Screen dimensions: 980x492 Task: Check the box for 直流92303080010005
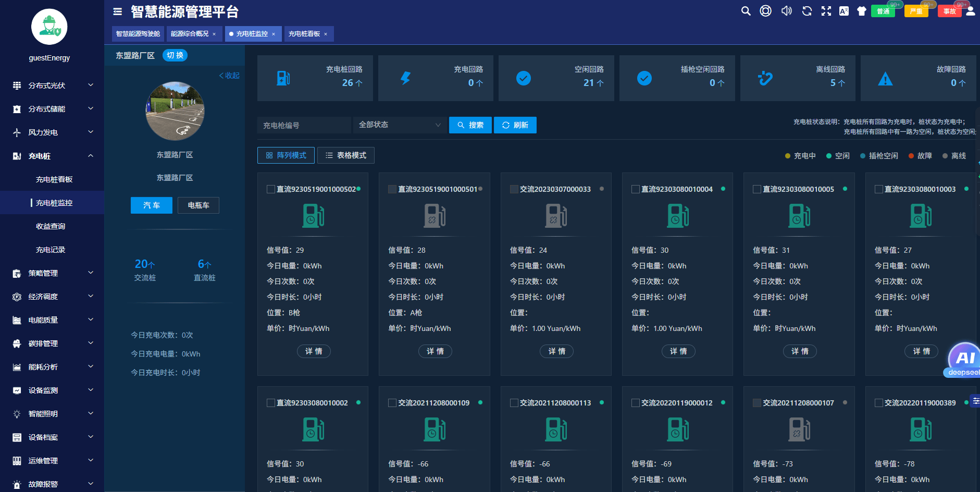tap(757, 189)
